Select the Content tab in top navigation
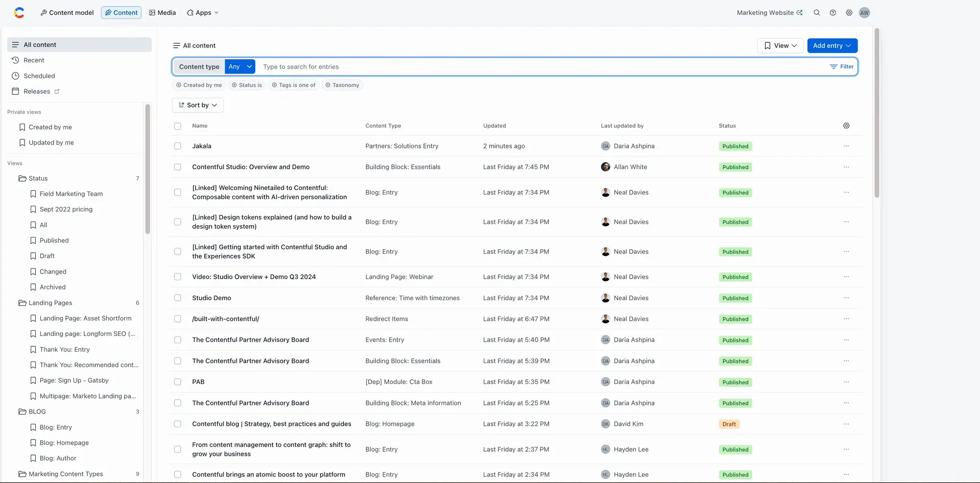Screen dimensions: 980x483 point(121,13)
